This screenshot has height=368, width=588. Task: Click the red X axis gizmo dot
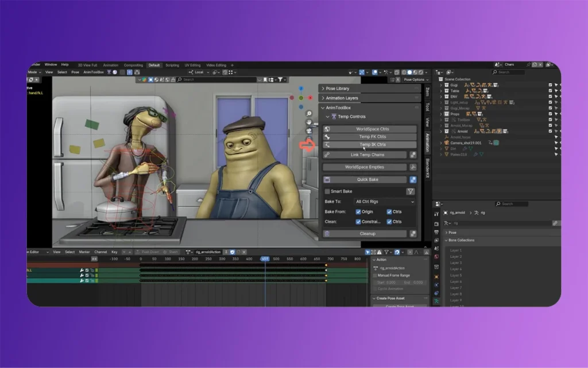pos(310,98)
